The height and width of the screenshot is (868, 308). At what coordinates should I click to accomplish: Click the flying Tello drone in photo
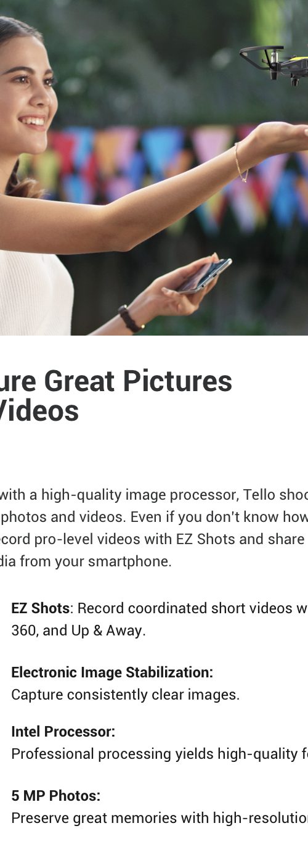click(274, 60)
